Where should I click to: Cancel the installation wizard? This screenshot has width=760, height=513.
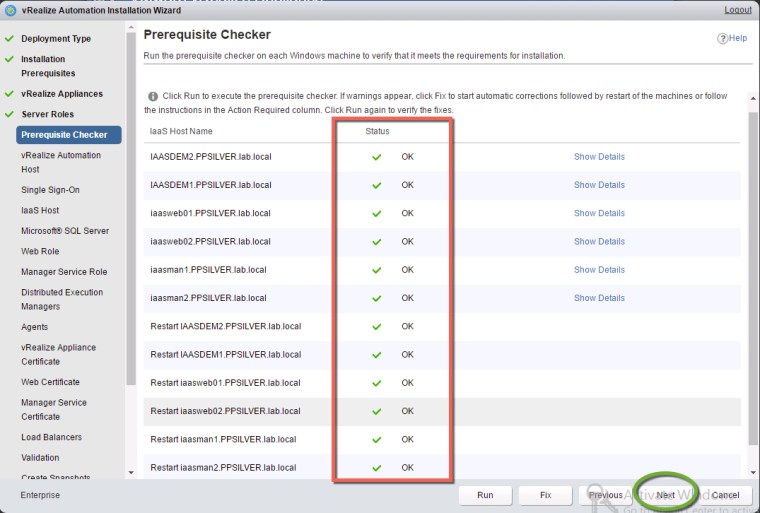(726, 495)
